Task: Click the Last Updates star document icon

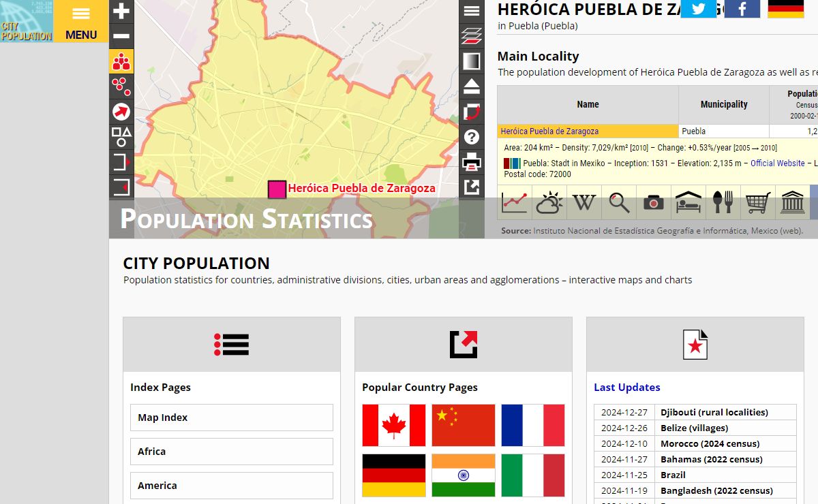Action: [x=695, y=345]
